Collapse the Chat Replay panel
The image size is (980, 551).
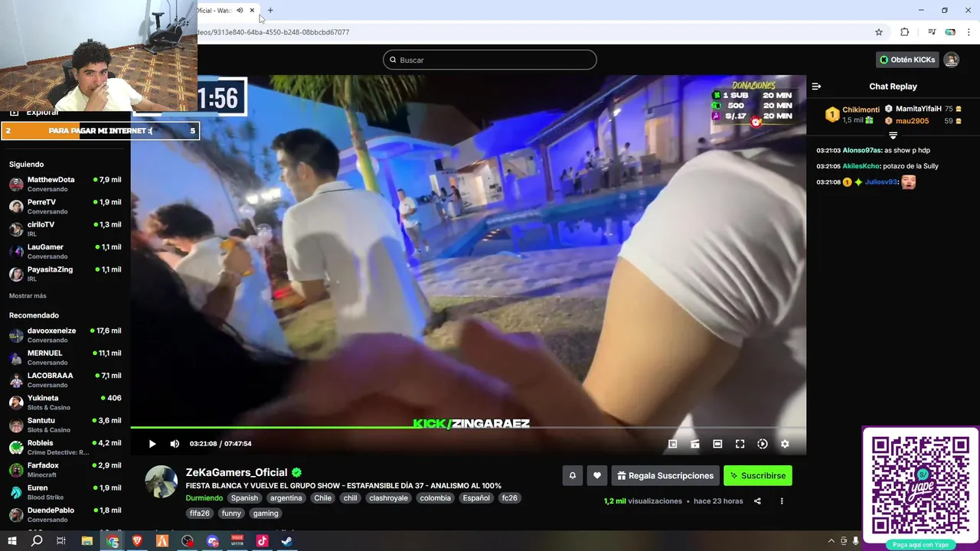pos(816,86)
